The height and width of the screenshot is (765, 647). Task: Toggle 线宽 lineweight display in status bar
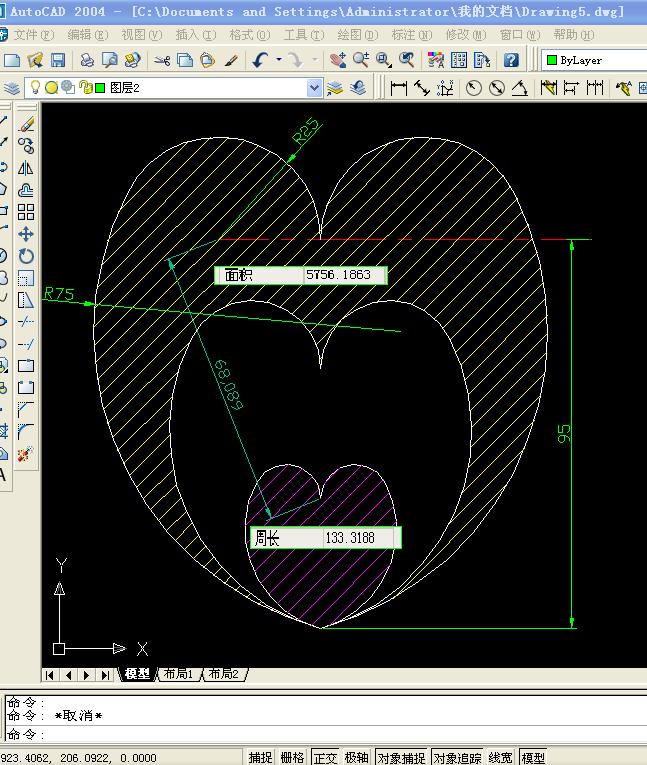pos(500,757)
